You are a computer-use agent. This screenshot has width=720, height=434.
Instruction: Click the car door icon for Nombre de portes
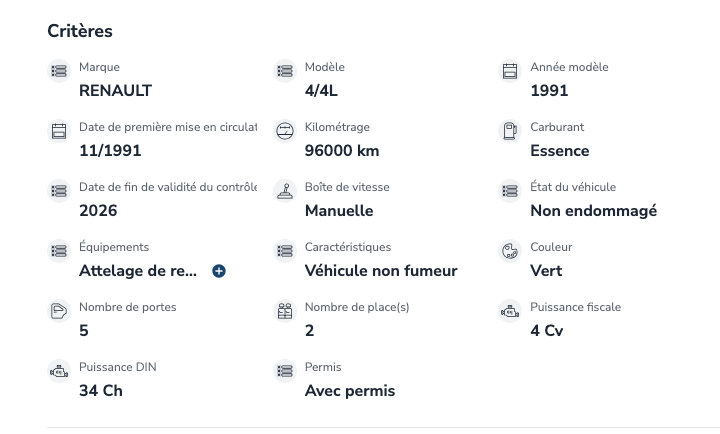(x=59, y=311)
